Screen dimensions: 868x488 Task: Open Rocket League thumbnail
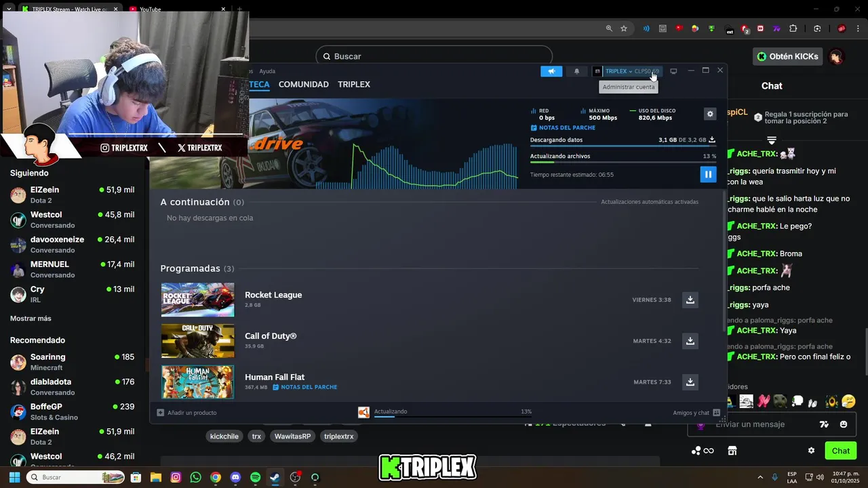(x=197, y=300)
